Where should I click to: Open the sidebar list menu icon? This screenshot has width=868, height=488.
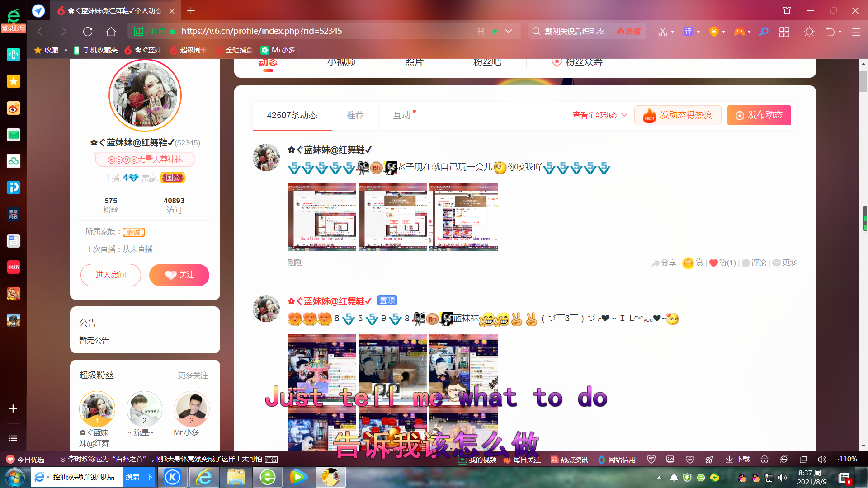pyautogui.click(x=13, y=438)
